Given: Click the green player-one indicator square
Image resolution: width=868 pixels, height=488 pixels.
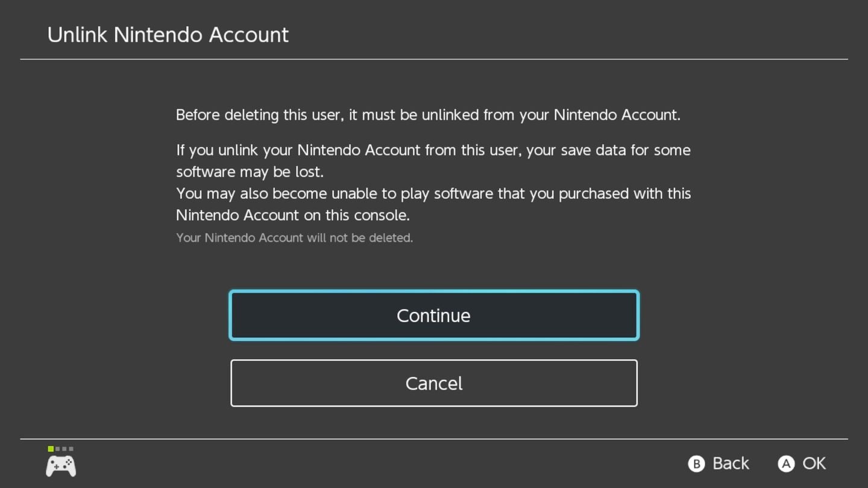Looking at the screenshot, I should (x=51, y=449).
